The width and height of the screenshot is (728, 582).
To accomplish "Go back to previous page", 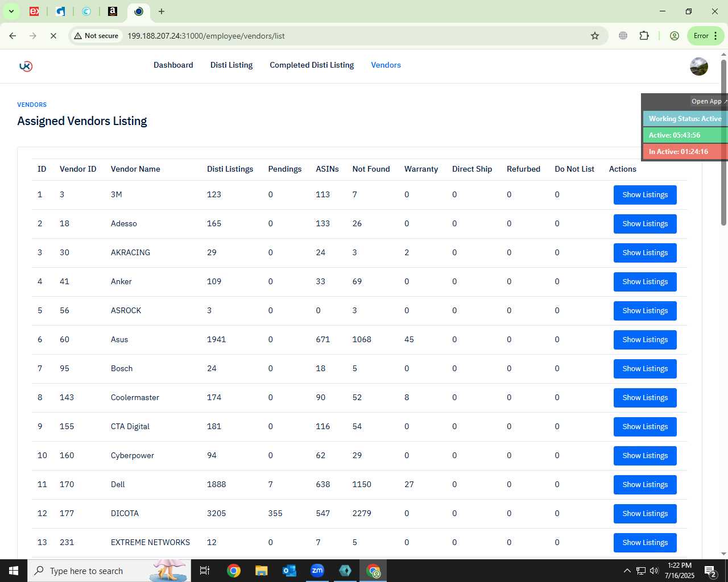I will pyautogui.click(x=13, y=36).
